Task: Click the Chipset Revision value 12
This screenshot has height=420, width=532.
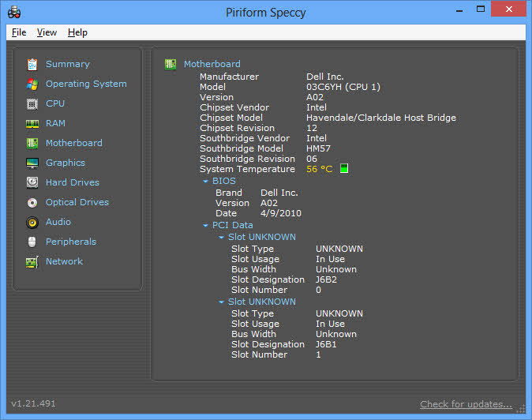Action: pos(312,128)
